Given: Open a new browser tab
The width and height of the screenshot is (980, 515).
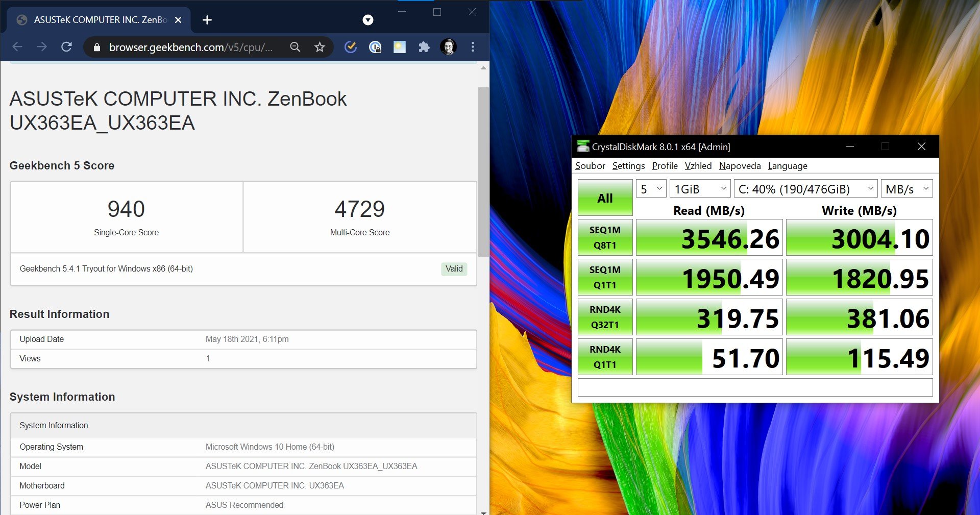Looking at the screenshot, I should click(x=207, y=20).
